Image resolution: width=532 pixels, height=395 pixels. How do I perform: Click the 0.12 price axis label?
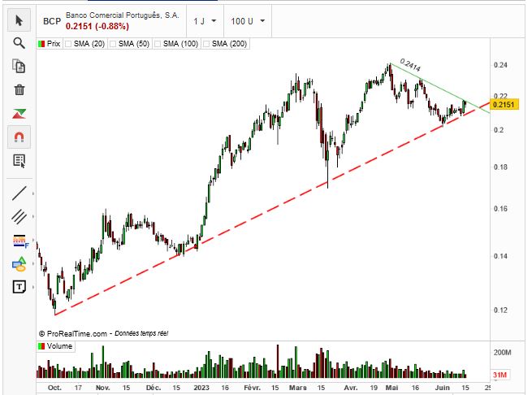[500, 310]
